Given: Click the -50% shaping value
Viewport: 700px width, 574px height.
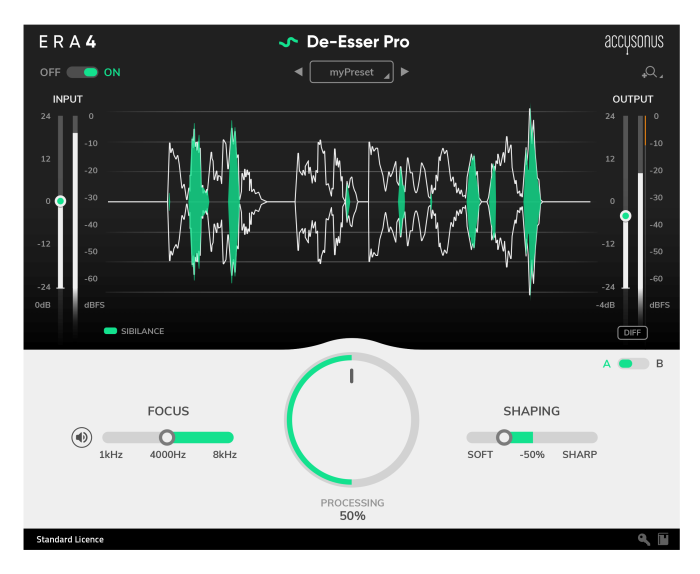Looking at the screenshot, I should [x=532, y=455].
